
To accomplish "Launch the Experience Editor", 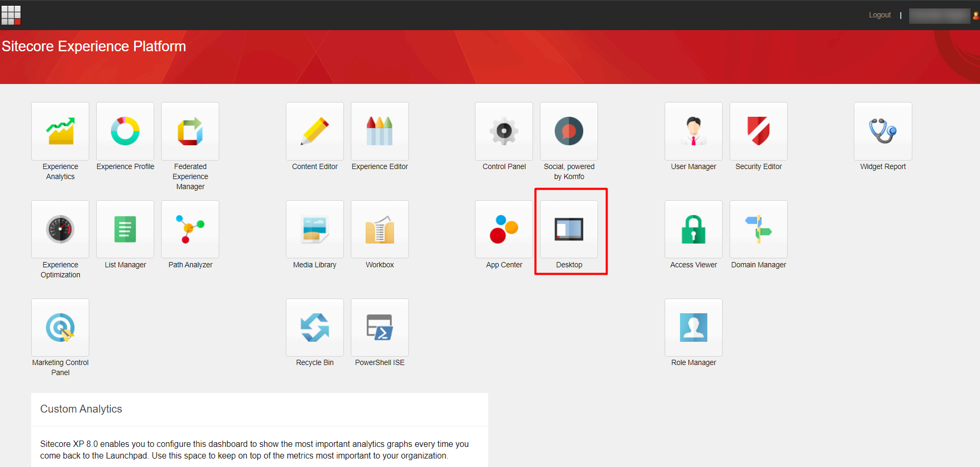I will 380,131.
